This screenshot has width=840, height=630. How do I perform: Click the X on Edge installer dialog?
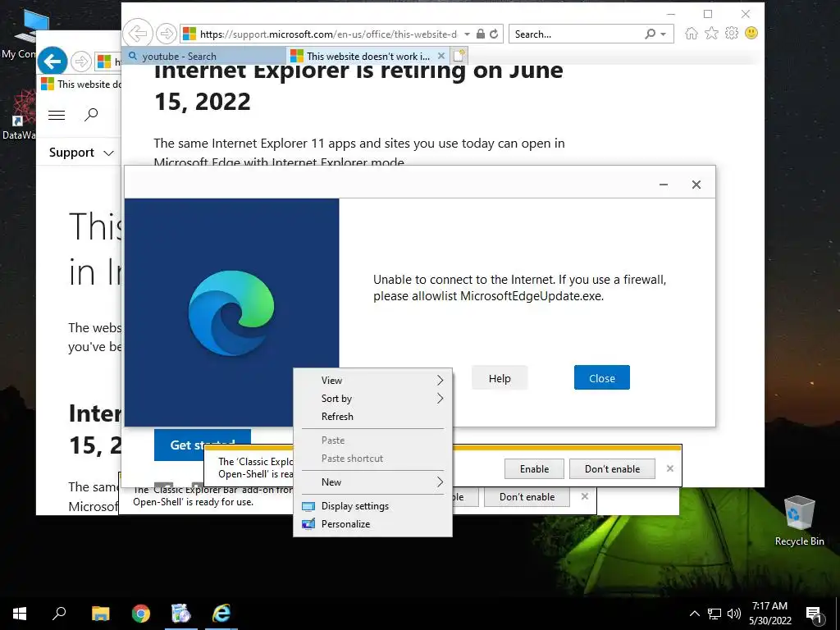coord(696,185)
